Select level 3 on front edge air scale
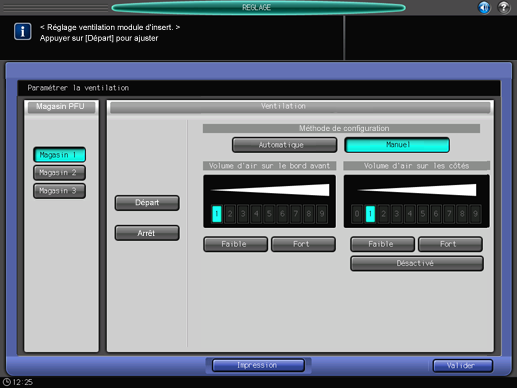The height and width of the screenshot is (388, 517). [x=243, y=214]
